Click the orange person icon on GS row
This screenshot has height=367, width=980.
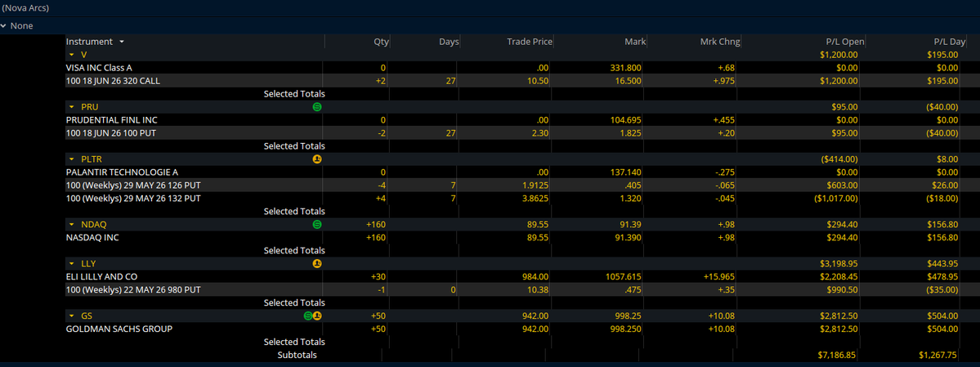(317, 316)
